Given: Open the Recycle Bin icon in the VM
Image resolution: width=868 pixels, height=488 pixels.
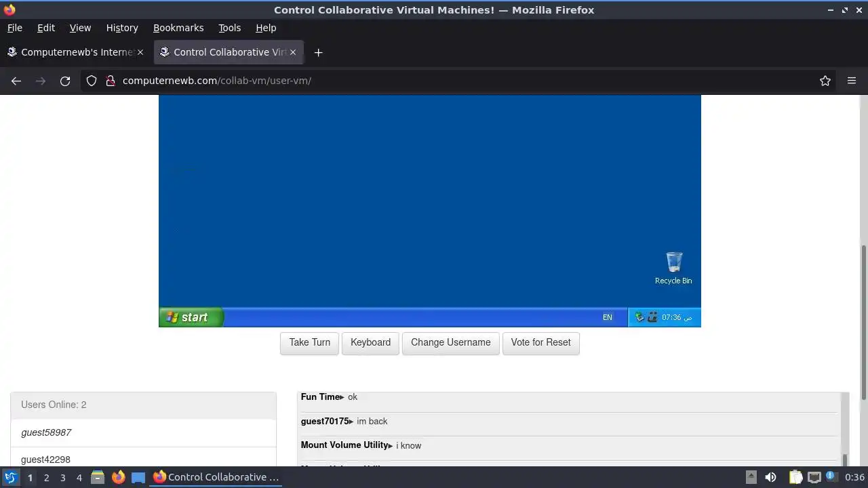Looking at the screenshot, I should click(x=673, y=268).
